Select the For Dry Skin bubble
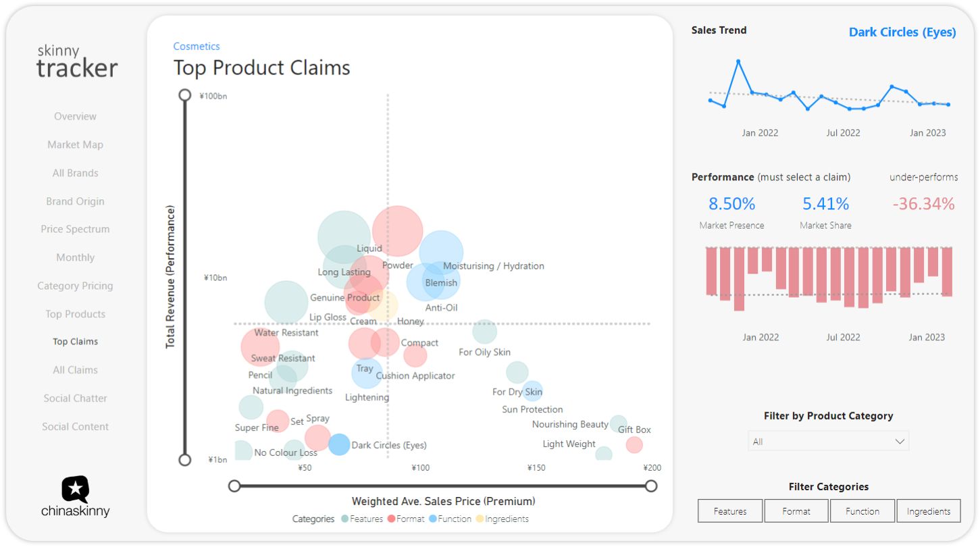The height and width of the screenshot is (547, 980). [517, 372]
